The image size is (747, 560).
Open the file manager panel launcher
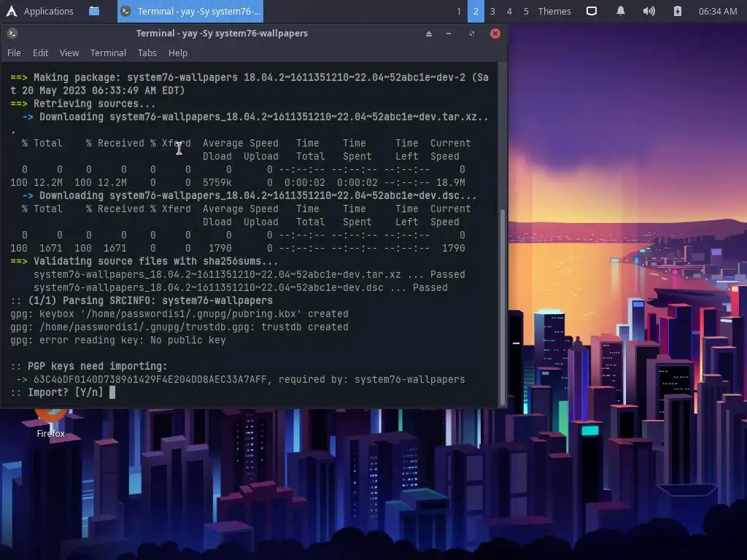pos(94,11)
